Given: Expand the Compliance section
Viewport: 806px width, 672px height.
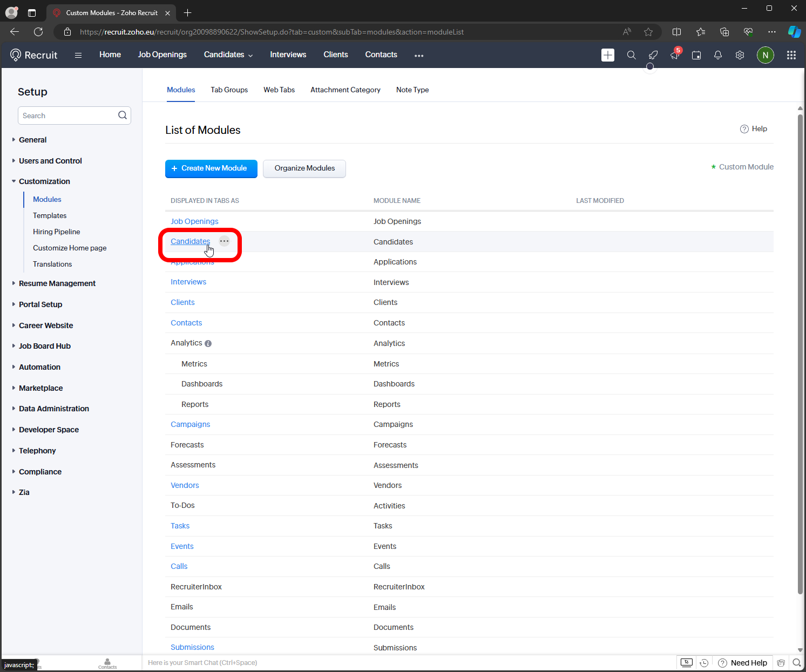Looking at the screenshot, I should pos(40,472).
